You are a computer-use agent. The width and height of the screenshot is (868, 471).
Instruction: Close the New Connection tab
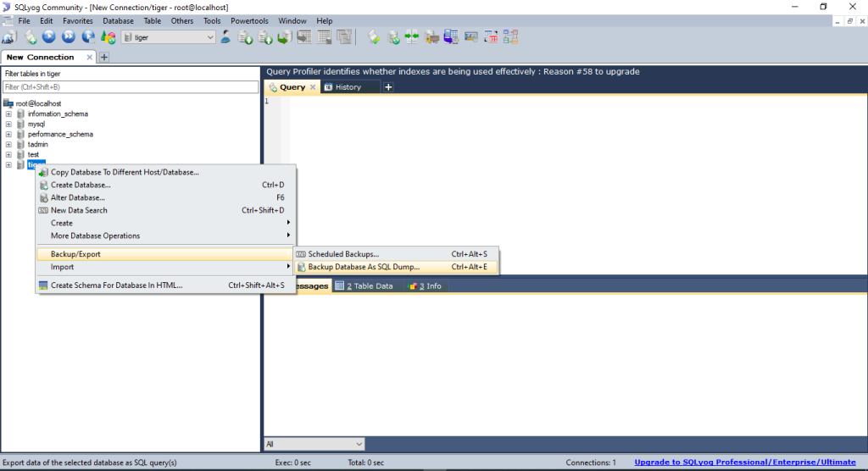(x=89, y=57)
